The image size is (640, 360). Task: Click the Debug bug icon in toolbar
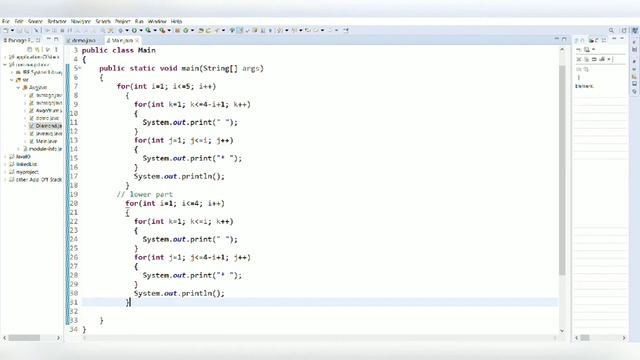point(120,30)
